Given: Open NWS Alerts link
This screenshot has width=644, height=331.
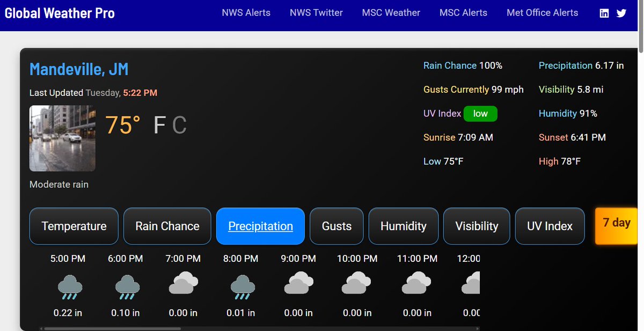Looking at the screenshot, I should [246, 13].
